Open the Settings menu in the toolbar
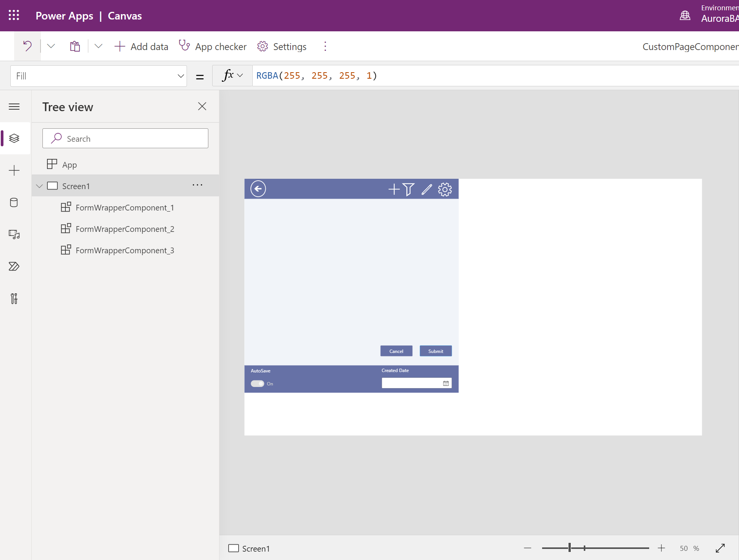Image resolution: width=739 pixels, height=560 pixels. 282,47
